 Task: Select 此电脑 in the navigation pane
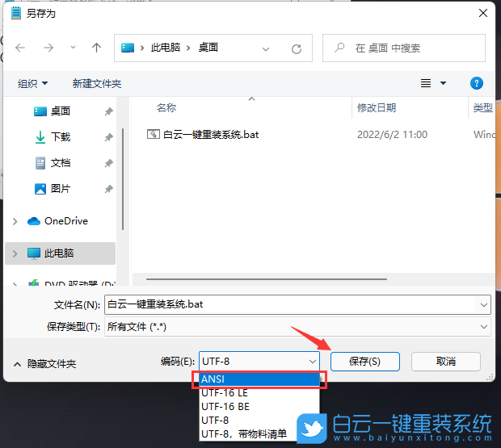60,253
